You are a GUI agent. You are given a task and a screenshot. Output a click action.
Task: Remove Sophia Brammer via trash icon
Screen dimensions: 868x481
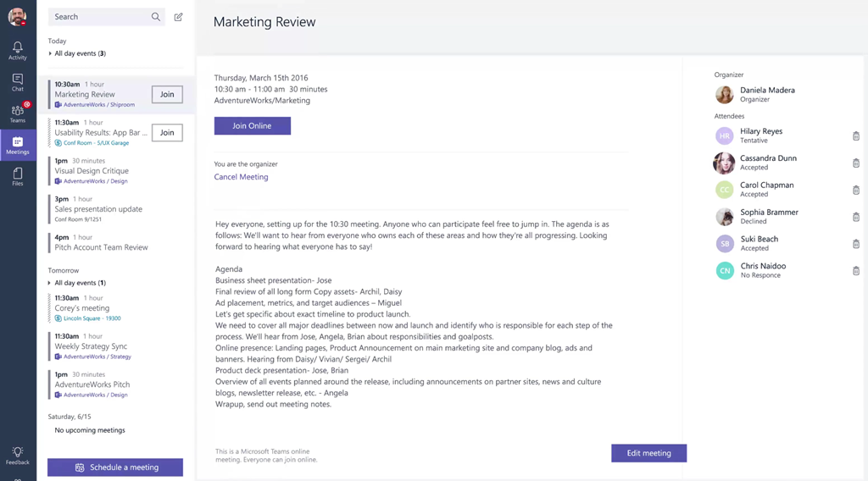click(855, 217)
